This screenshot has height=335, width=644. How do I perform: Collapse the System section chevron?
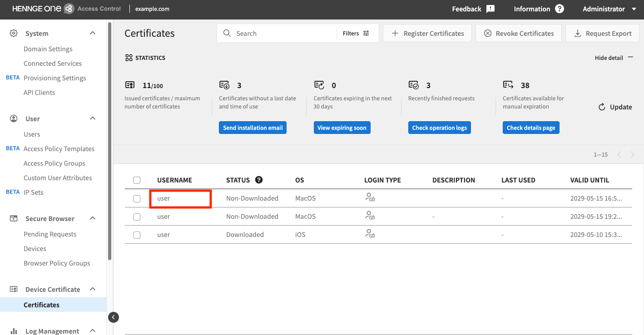point(93,33)
